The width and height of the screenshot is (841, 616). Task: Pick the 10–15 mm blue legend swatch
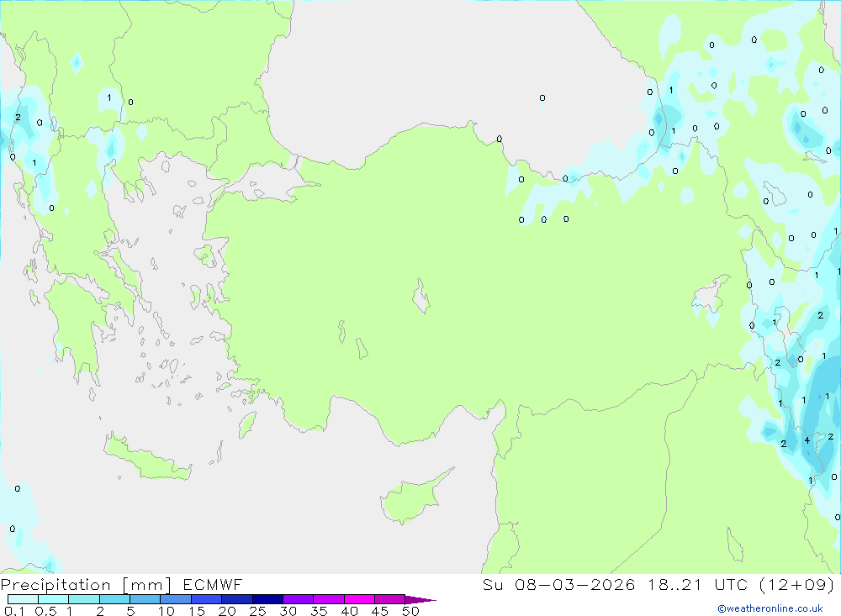pyautogui.click(x=176, y=599)
